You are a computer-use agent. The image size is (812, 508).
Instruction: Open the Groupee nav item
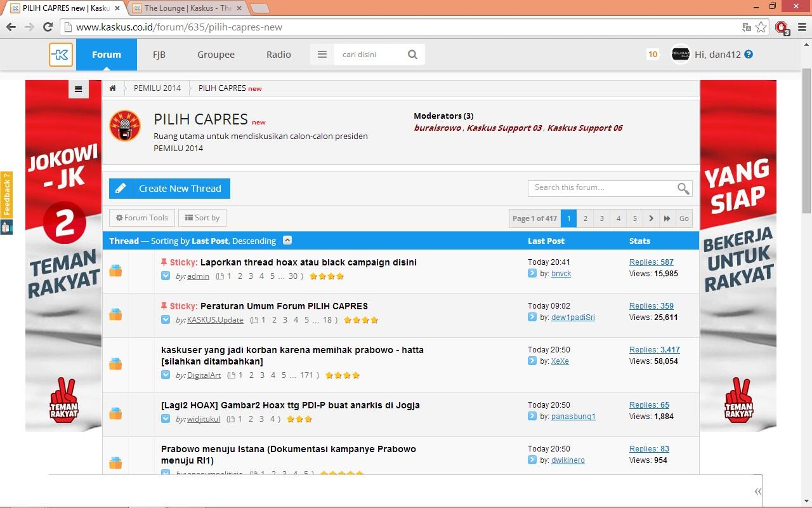pos(216,55)
